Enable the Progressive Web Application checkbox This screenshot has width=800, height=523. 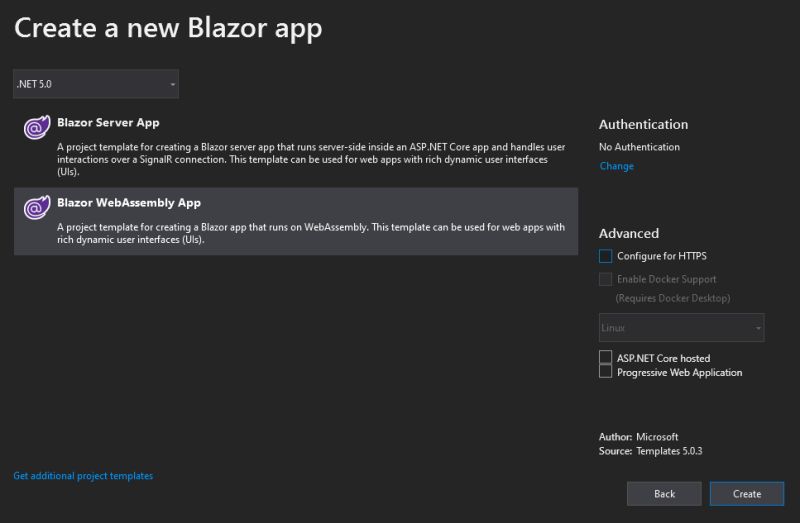(x=605, y=371)
